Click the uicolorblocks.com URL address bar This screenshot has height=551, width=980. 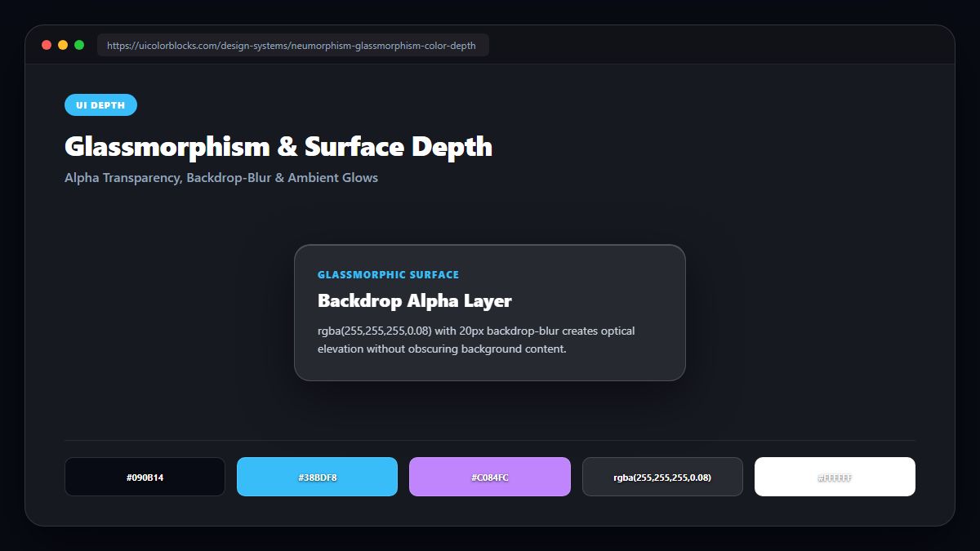292,45
